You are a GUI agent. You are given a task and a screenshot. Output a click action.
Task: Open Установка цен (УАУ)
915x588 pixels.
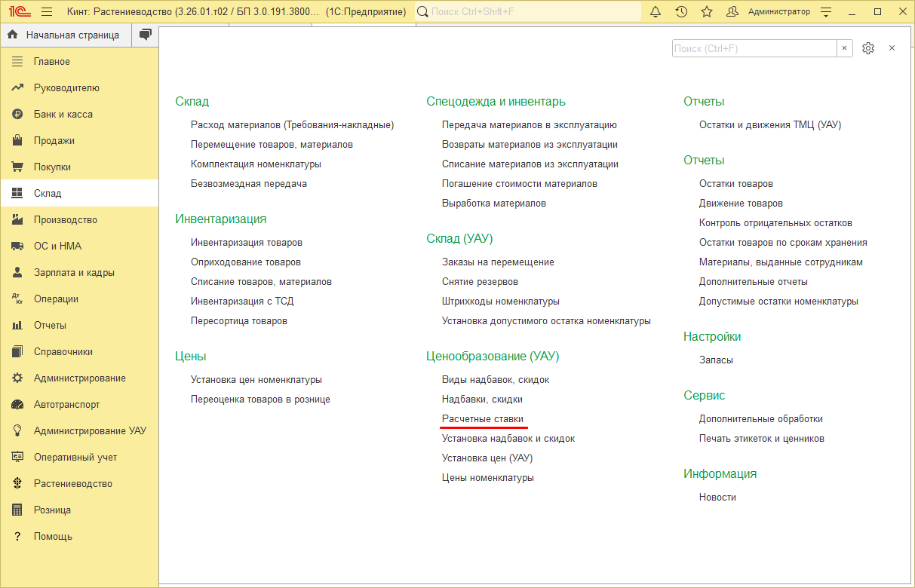pos(487,458)
